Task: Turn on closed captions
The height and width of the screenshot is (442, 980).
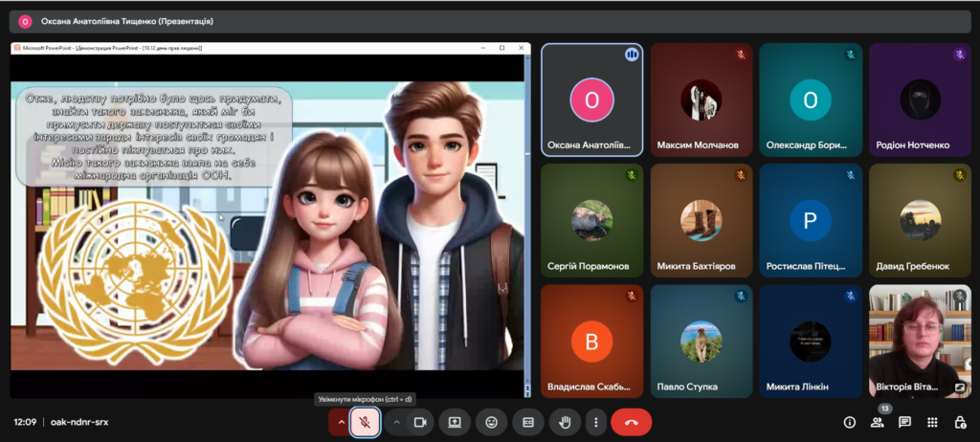Action: (526, 422)
